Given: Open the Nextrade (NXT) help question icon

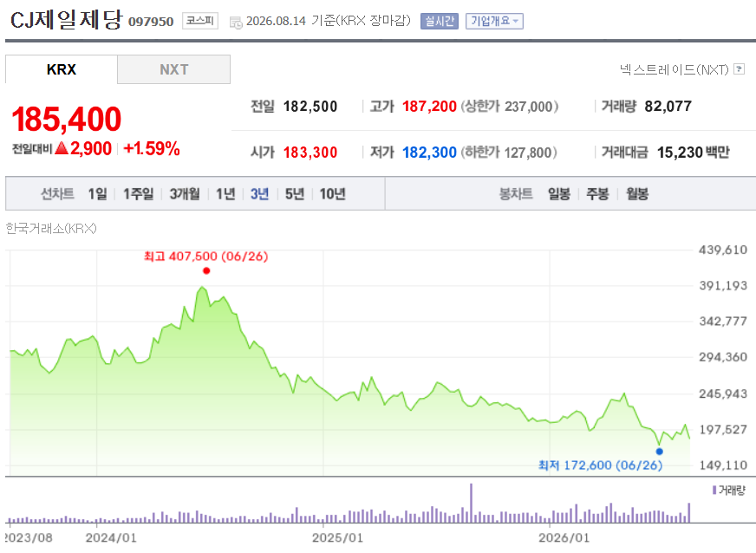Looking at the screenshot, I should click(739, 69).
